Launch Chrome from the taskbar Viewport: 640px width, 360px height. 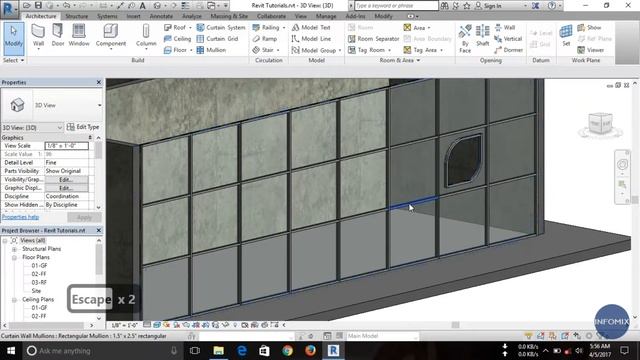click(x=287, y=351)
